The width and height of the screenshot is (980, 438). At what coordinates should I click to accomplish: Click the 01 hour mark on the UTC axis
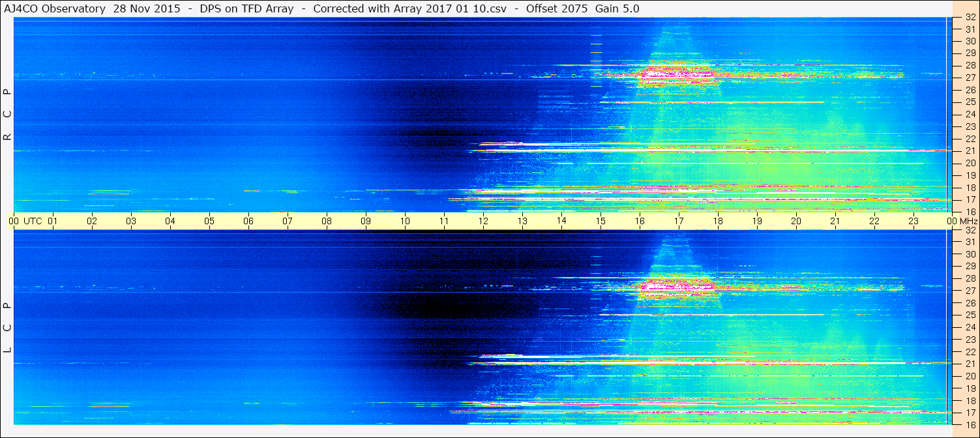(53, 221)
